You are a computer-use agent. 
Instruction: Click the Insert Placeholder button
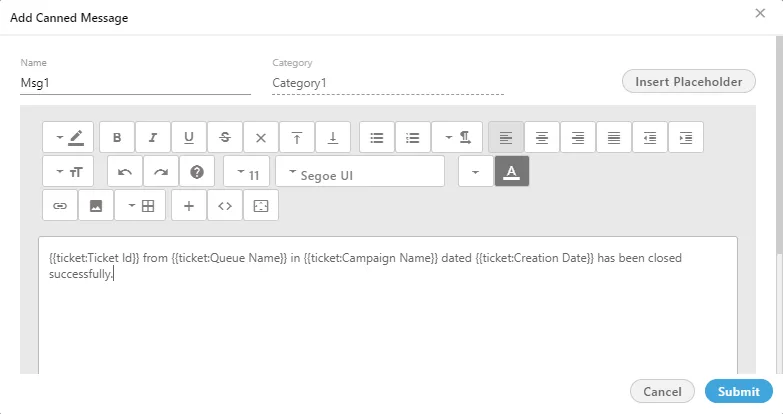(689, 81)
